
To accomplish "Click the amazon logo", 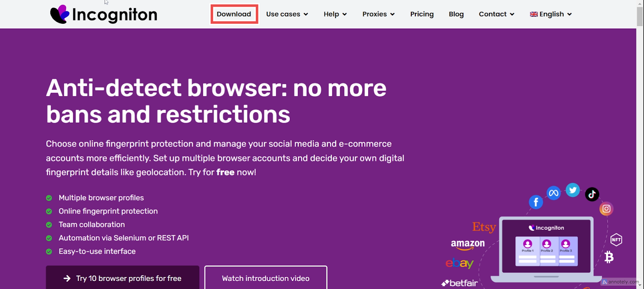I will pos(468,245).
